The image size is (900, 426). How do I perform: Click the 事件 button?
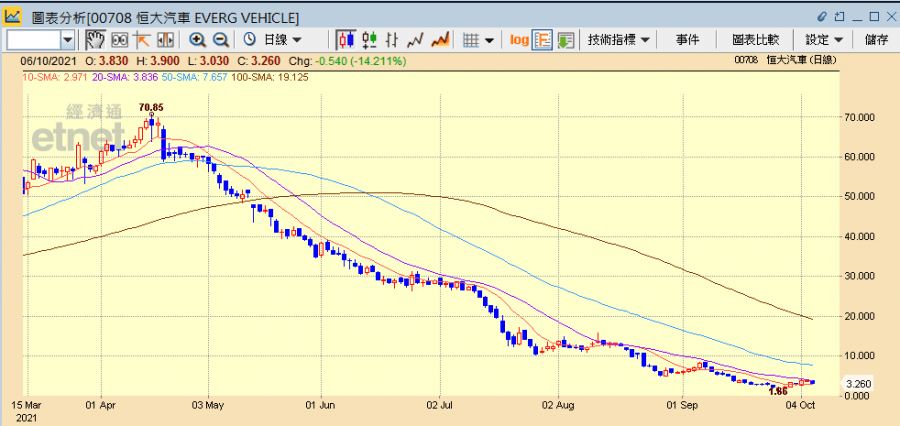[x=687, y=39]
